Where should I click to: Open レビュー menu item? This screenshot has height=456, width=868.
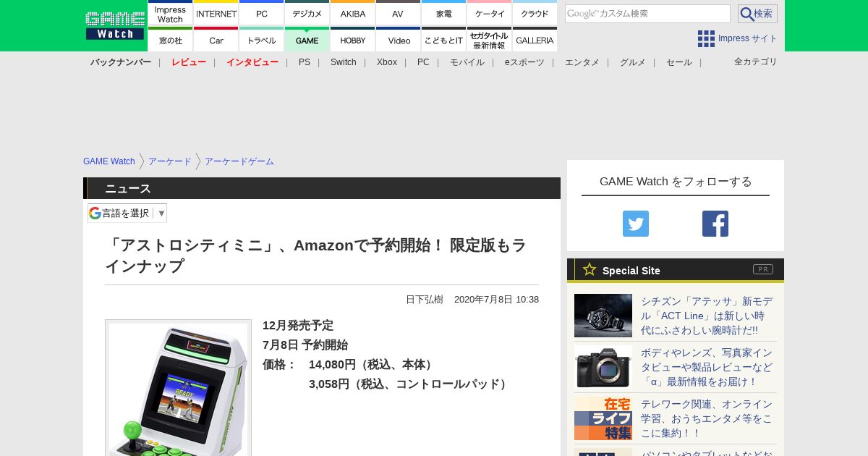(x=189, y=62)
